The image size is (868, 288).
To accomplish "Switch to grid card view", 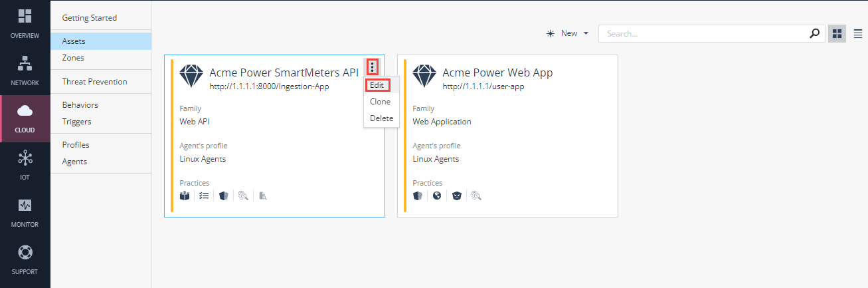I will [x=837, y=33].
